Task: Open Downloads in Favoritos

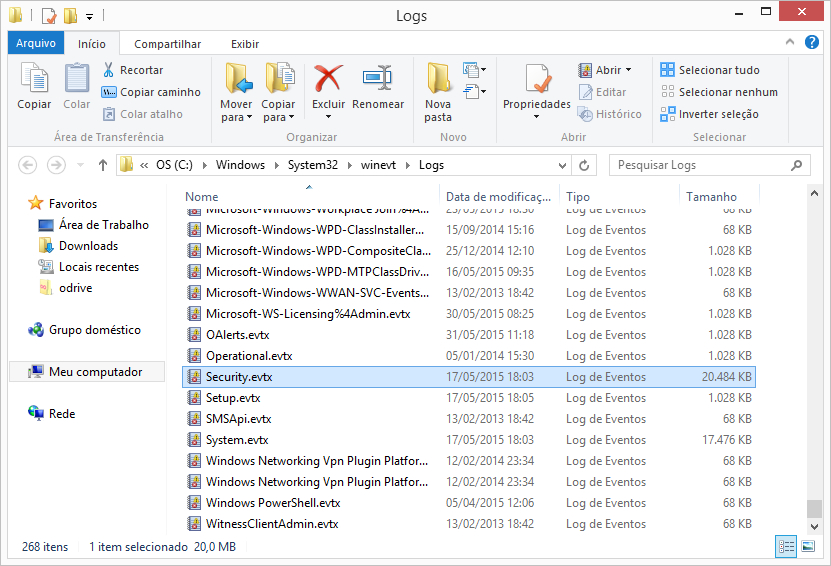Action: click(89, 246)
